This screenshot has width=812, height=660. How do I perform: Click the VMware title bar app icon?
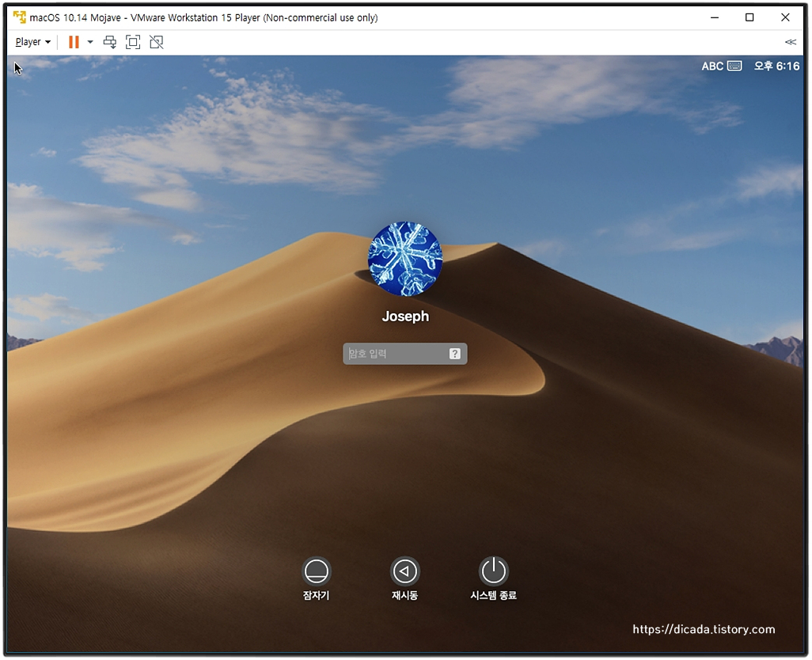[x=20, y=17]
